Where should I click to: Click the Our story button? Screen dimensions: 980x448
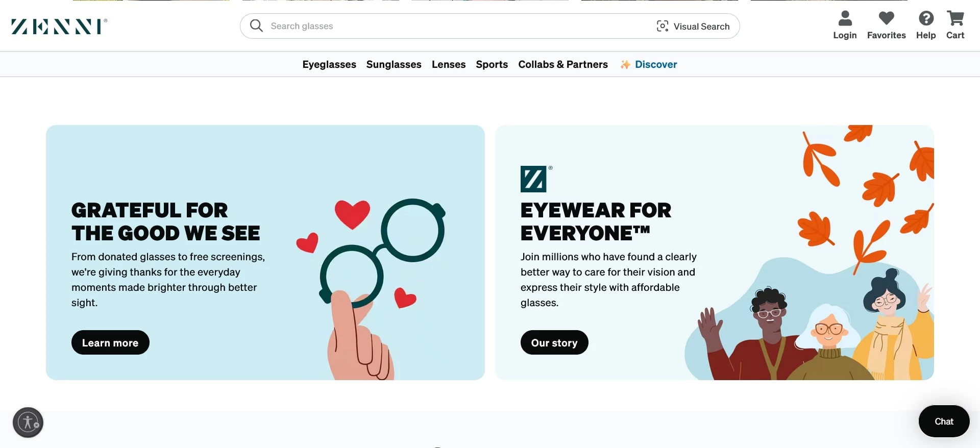[554, 342]
